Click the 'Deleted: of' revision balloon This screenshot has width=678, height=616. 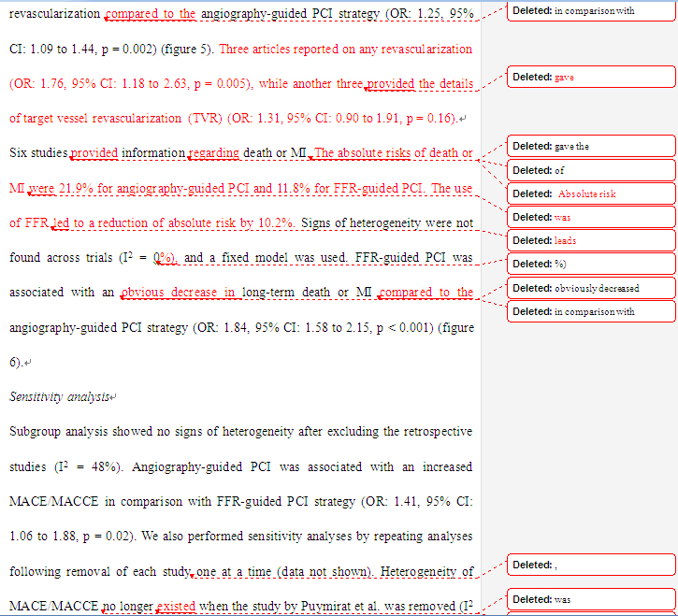pyautogui.click(x=590, y=170)
